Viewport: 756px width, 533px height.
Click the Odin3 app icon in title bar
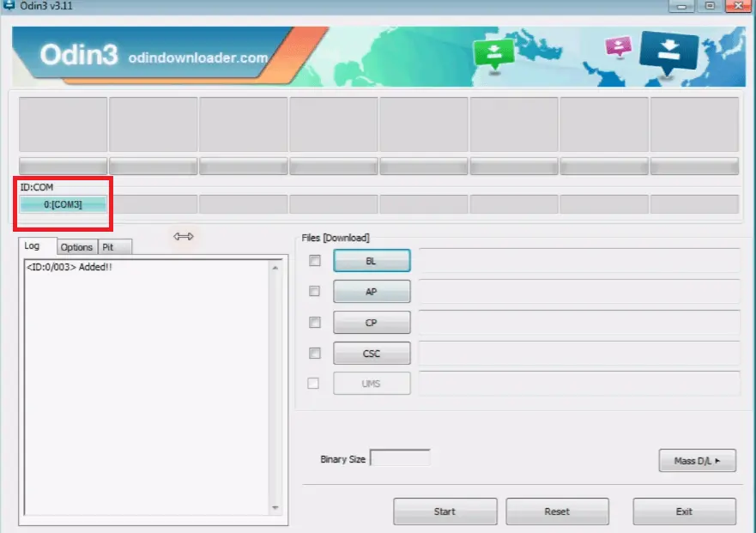9,7
